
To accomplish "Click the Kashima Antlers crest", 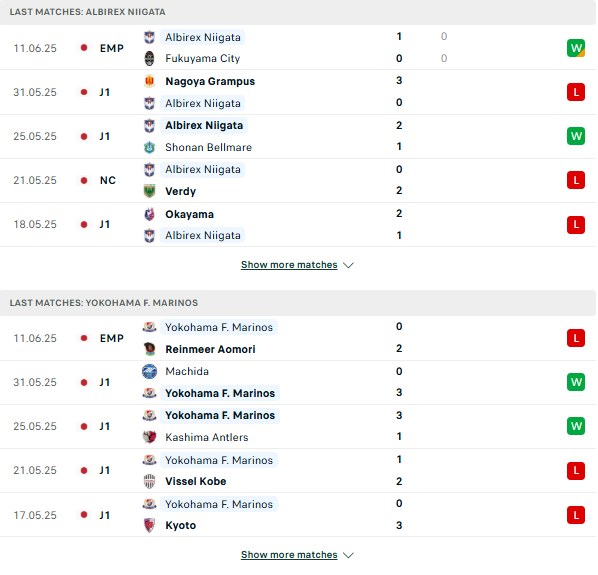I will tap(150, 437).
